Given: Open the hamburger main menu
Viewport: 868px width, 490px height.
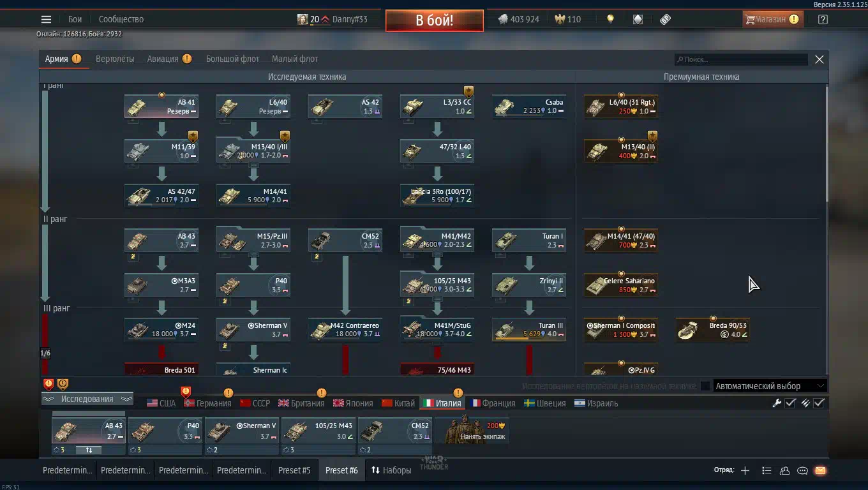Looking at the screenshot, I should tap(46, 19).
